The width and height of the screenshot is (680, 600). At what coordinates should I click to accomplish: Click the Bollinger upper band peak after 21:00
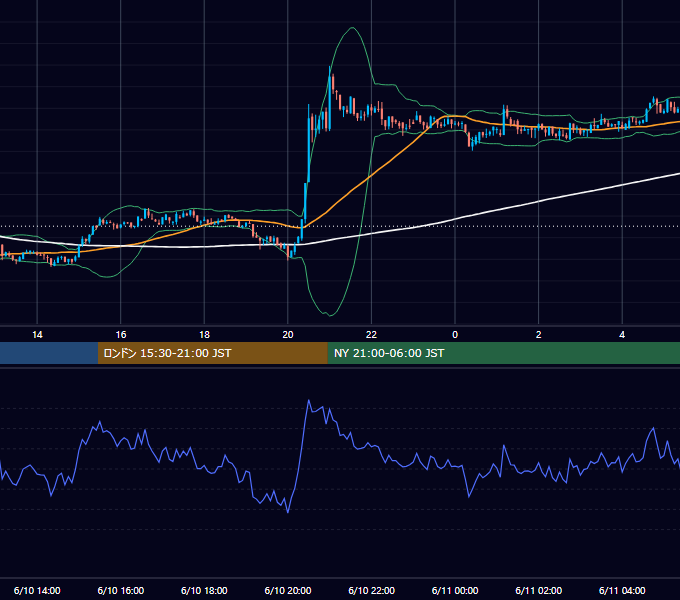(x=352, y=28)
